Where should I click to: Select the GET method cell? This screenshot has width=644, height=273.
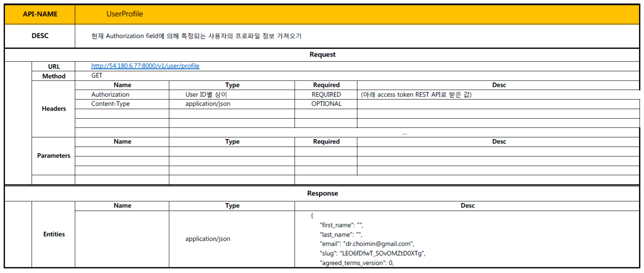pos(97,75)
